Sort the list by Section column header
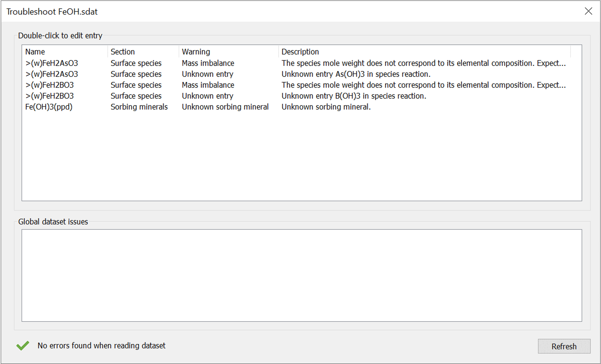601x364 pixels. [143, 52]
